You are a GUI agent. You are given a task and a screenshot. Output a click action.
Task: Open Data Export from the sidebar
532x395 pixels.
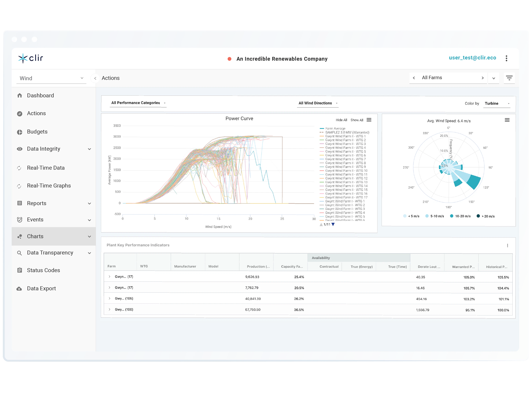click(x=41, y=288)
